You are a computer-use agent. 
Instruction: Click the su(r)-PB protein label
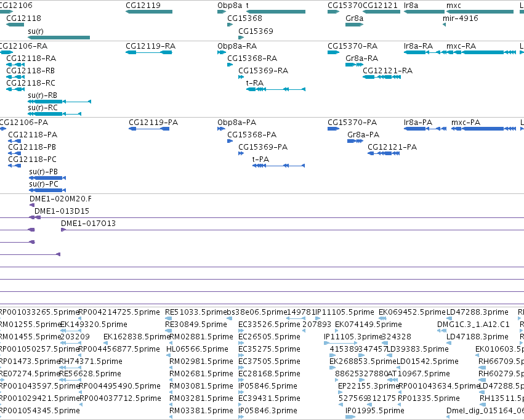[x=44, y=172]
